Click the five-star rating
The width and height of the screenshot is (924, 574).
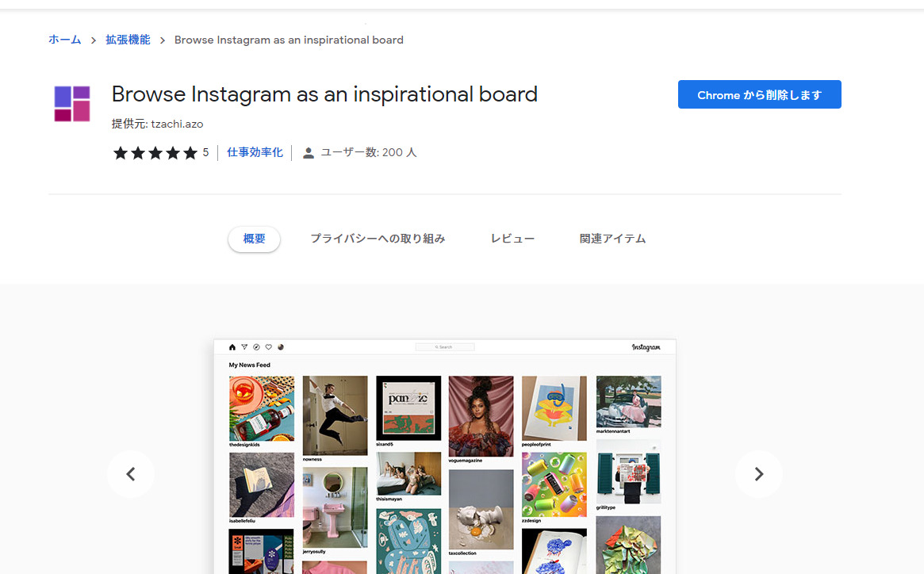(x=155, y=153)
